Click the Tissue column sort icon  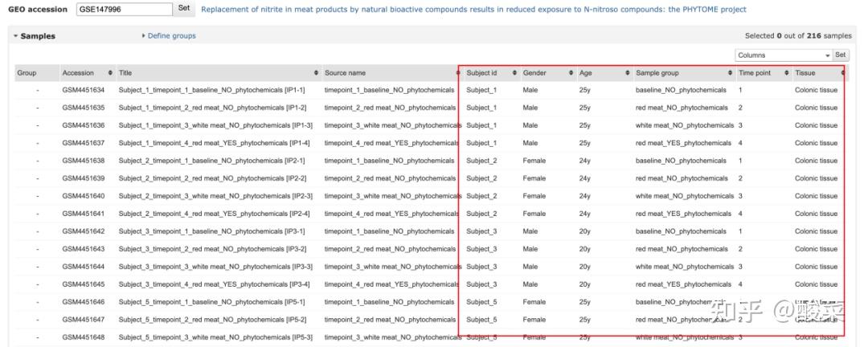click(x=843, y=73)
